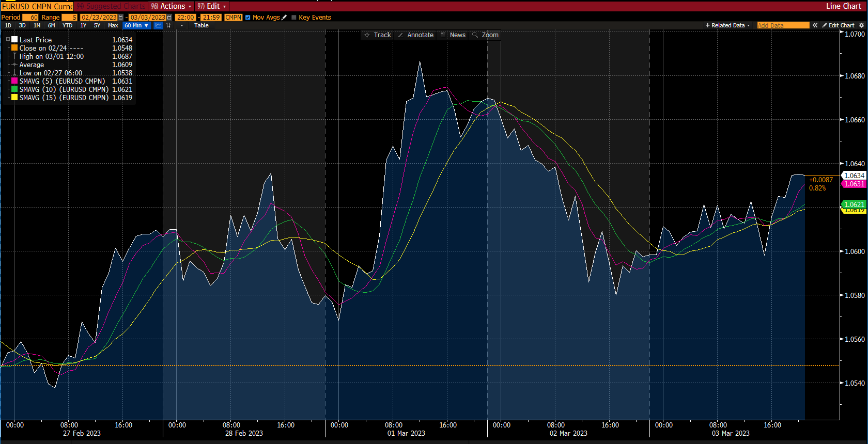
Task: Switch to the Table view
Action: pos(201,25)
